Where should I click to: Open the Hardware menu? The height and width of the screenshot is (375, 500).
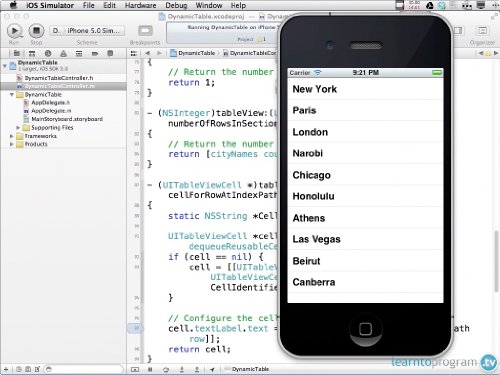[140, 5]
